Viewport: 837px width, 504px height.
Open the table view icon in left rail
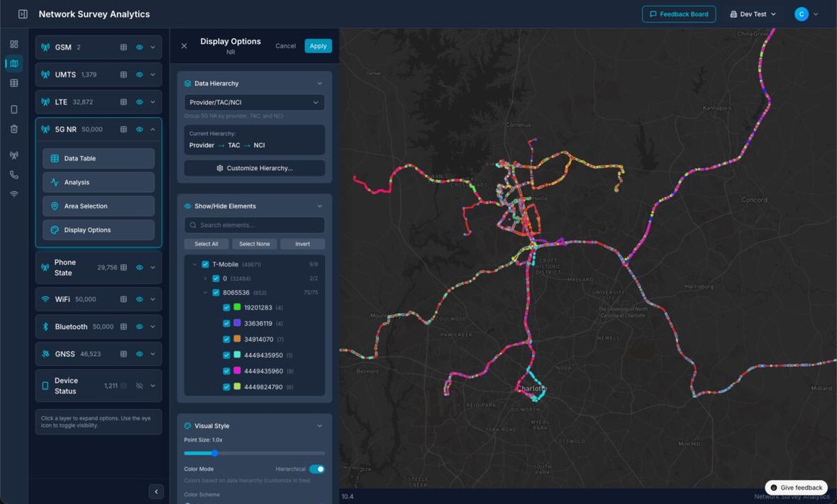[x=14, y=83]
